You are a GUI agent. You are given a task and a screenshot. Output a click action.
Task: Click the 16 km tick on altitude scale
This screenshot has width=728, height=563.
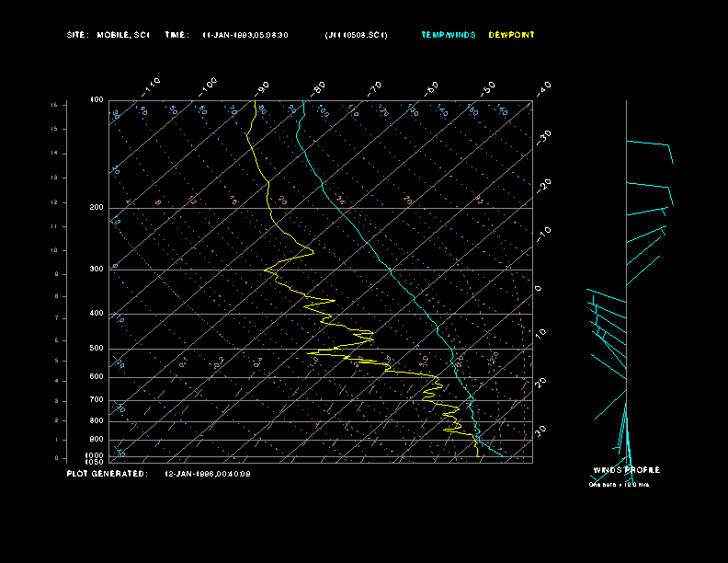(54, 105)
